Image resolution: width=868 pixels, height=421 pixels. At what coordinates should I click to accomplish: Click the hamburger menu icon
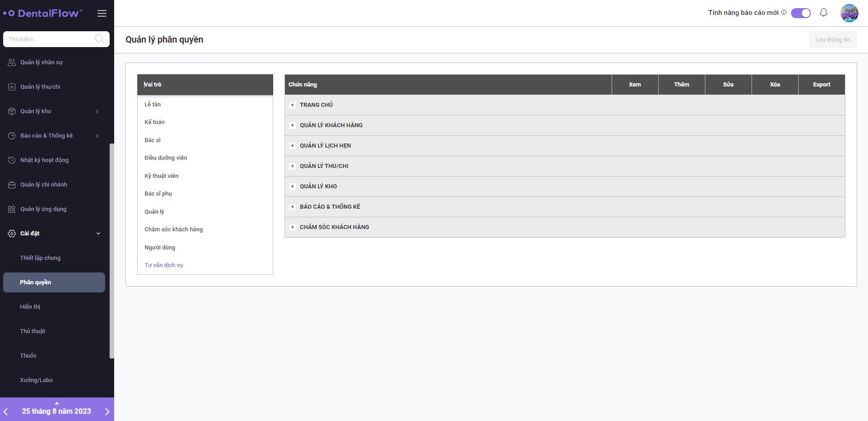tap(102, 13)
